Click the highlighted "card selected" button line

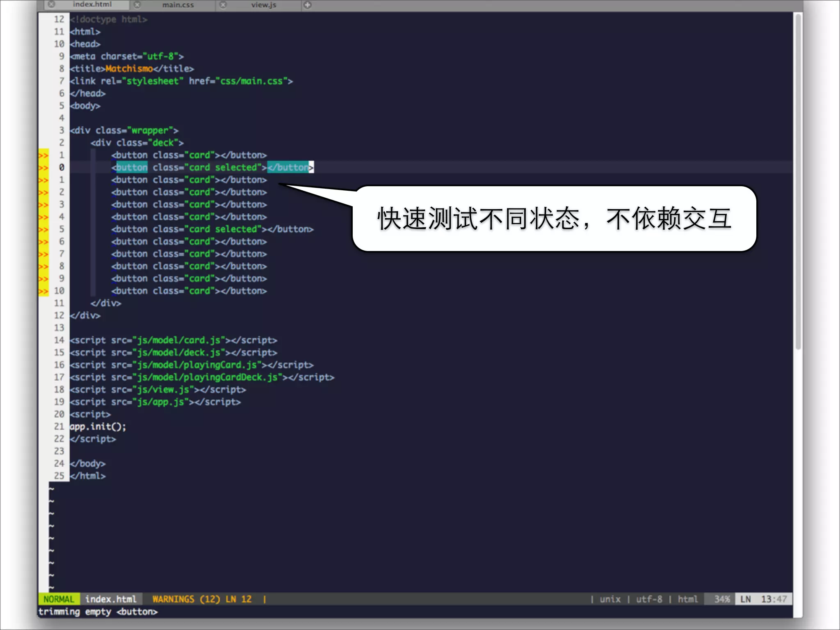click(212, 167)
